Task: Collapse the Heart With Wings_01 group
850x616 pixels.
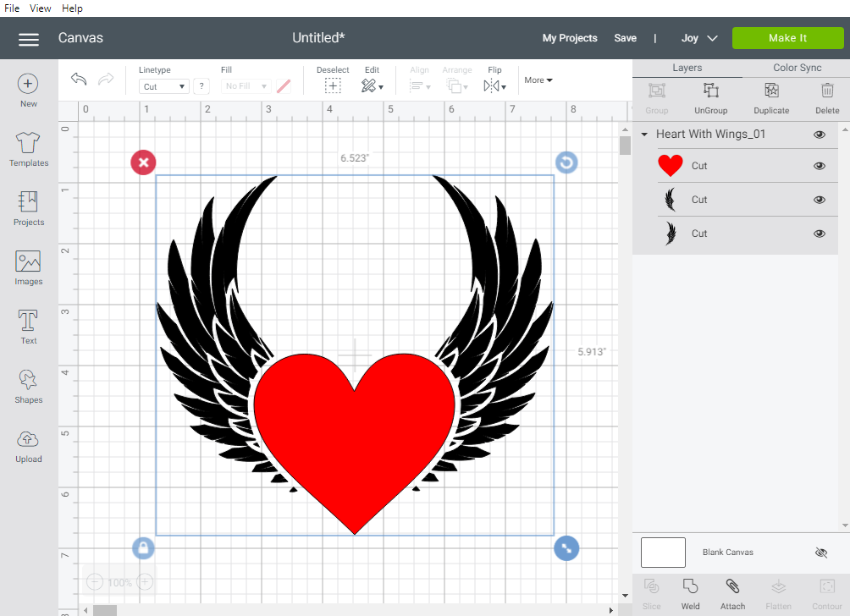Action: point(644,135)
